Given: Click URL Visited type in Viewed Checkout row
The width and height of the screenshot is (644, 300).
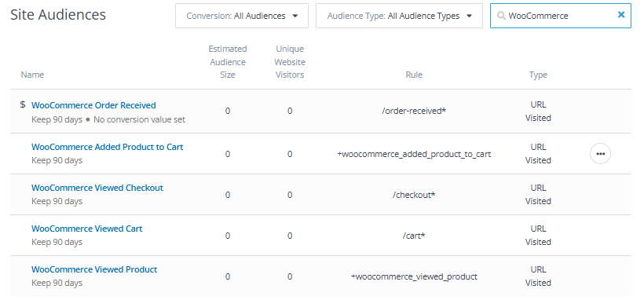Looking at the screenshot, I should click(x=538, y=195).
